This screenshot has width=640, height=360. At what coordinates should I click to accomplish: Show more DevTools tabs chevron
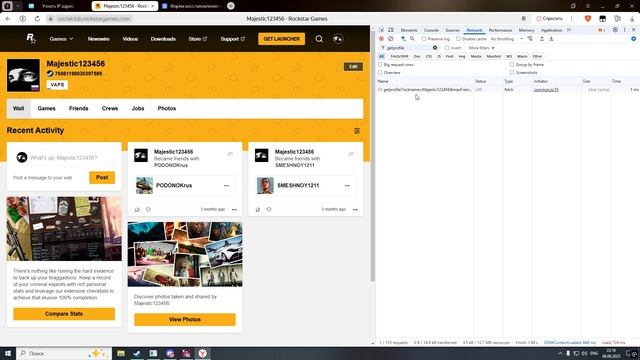pos(569,30)
